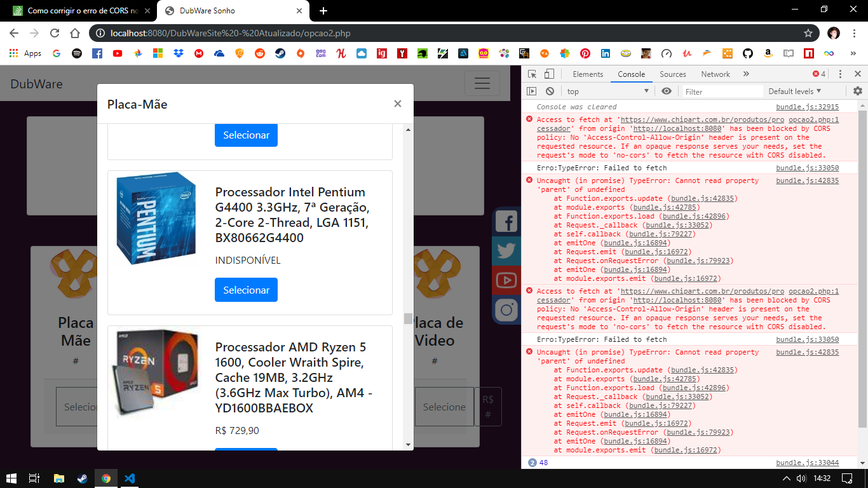Bookmark this page with star icon
Screen dimensions: 868x488
coord(808,33)
